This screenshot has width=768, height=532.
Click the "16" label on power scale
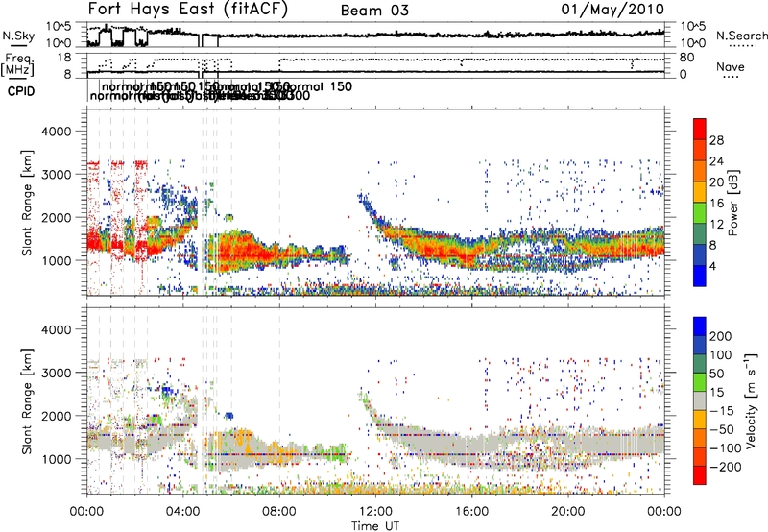[716, 204]
